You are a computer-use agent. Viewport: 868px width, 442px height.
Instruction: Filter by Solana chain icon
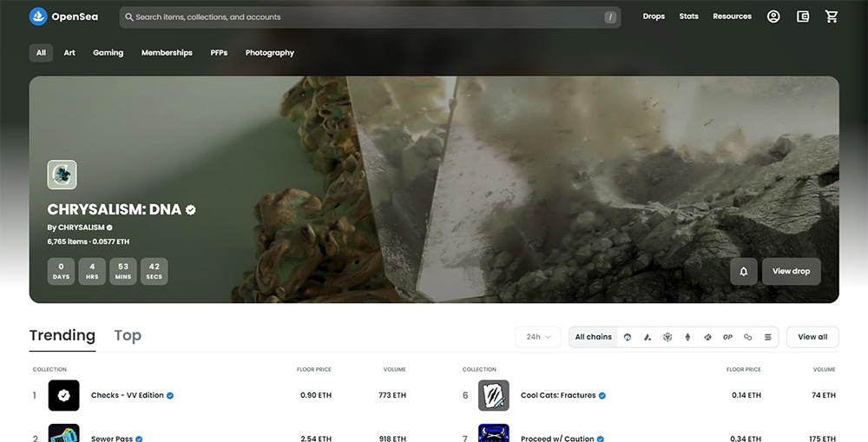(768, 337)
